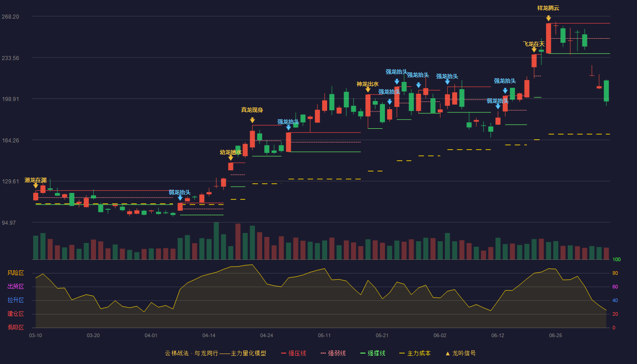
Task: Click the 04-14 date label
Action: [x=209, y=335]
